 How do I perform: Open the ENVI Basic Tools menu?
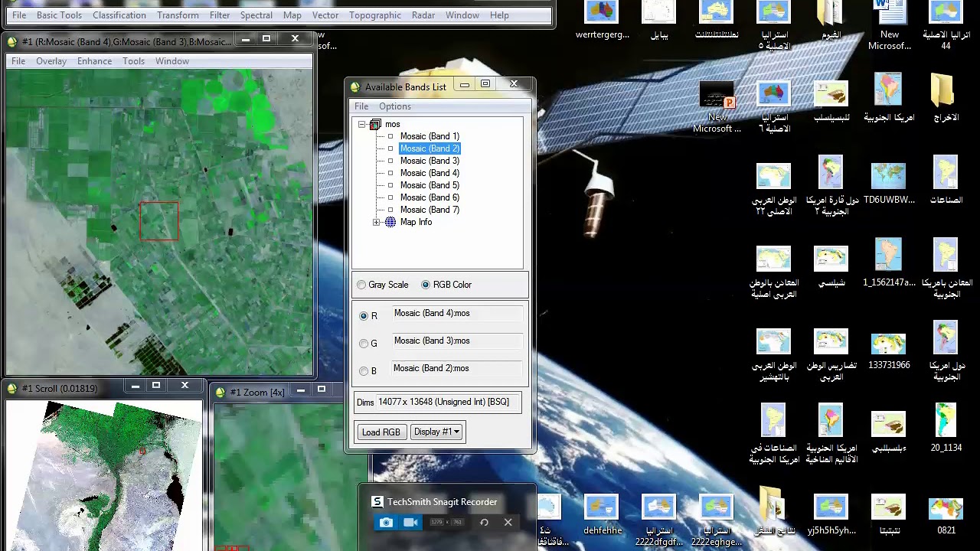(x=59, y=15)
